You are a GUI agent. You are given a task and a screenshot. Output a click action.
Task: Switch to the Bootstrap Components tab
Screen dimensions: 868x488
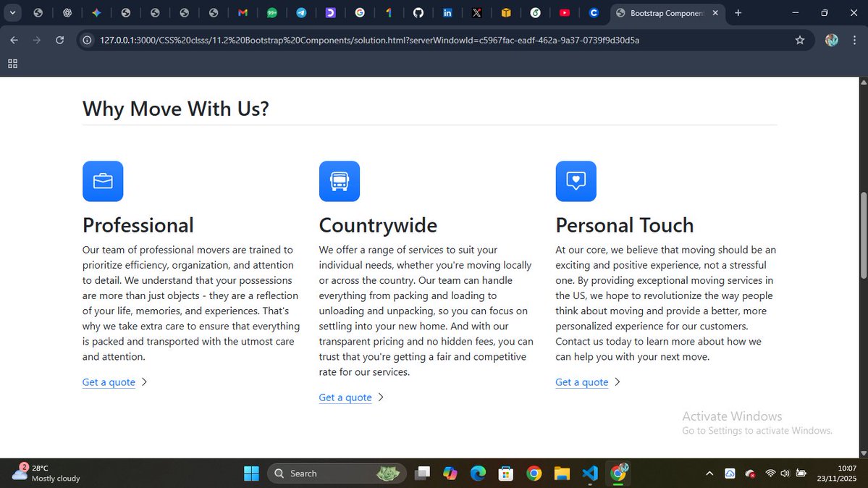pyautogui.click(x=662, y=12)
